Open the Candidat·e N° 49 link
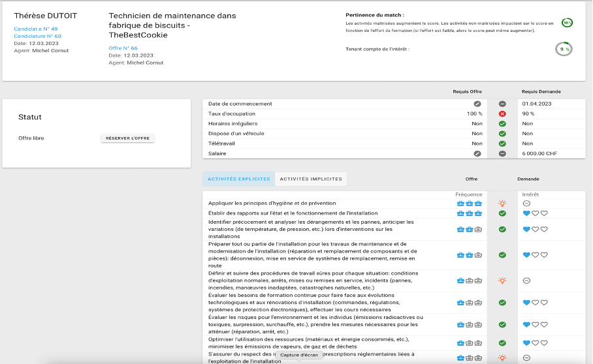Viewport: 593px width, 364px height. coord(35,29)
